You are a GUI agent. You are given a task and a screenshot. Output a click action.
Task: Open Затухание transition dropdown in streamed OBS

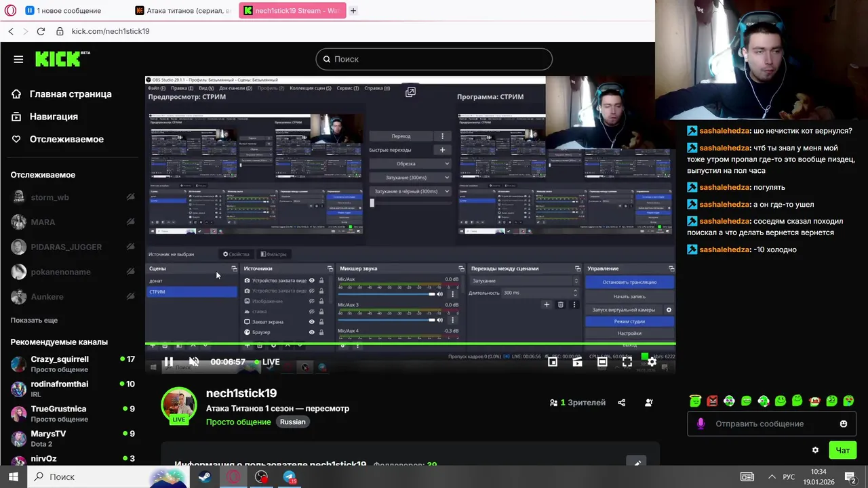pyautogui.click(x=525, y=281)
